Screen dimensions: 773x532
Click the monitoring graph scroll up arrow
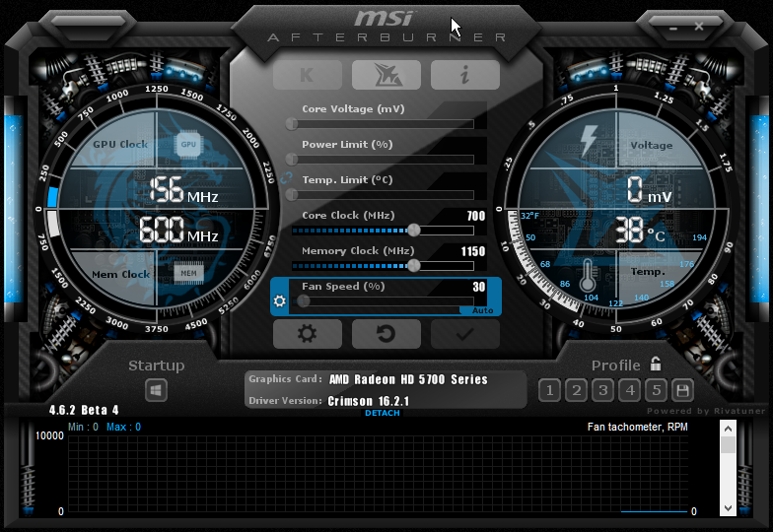[728, 429]
